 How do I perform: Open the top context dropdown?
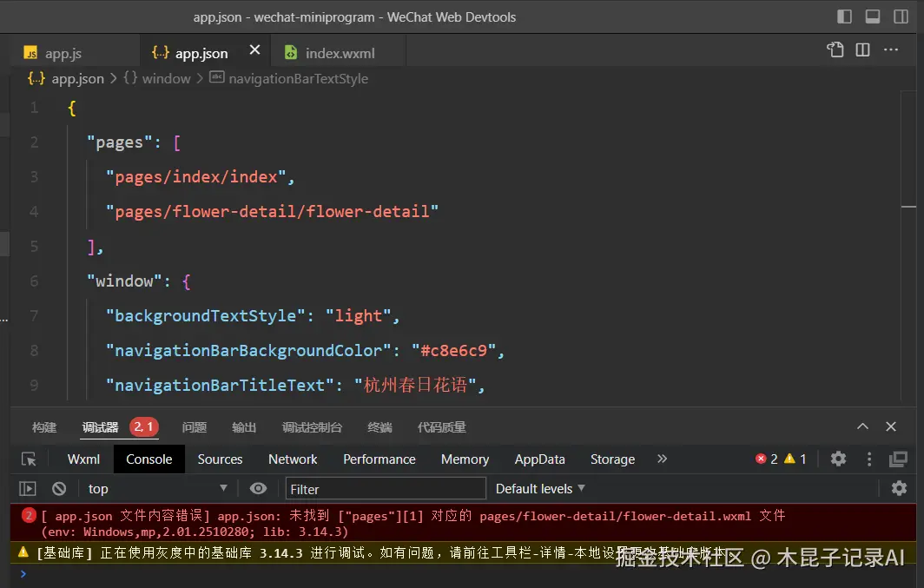click(156, 488)
